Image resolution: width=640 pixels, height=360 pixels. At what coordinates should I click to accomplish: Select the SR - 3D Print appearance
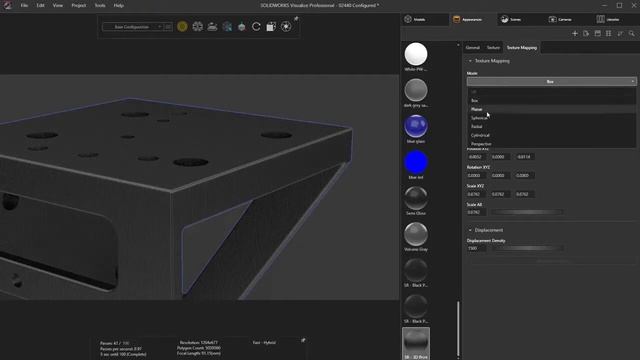(416, 343)
